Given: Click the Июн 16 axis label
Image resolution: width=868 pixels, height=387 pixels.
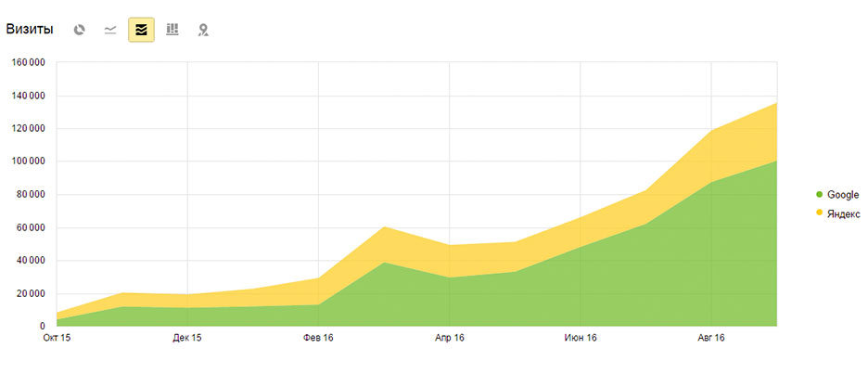Looking at the screenshot, I should tap(581, 338).
